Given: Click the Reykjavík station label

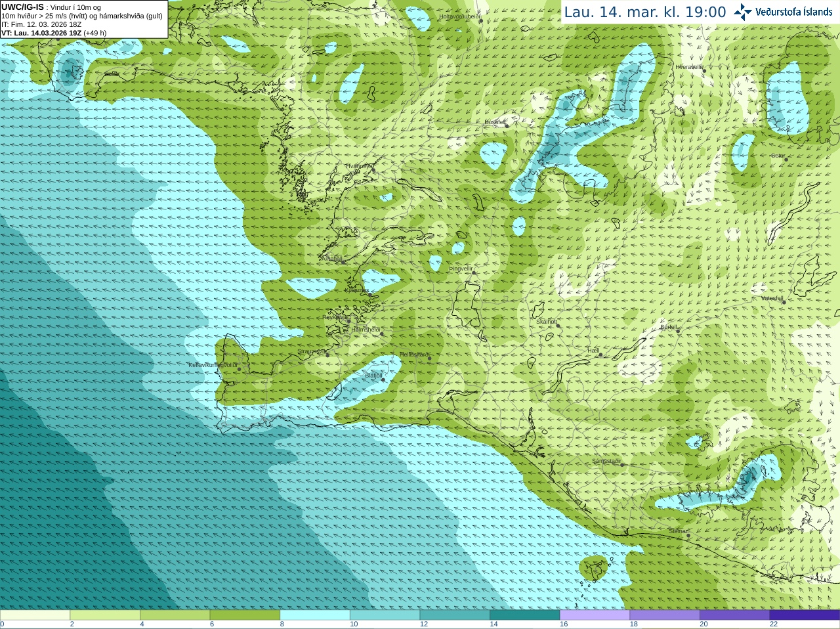Looking at the screenshot, I should click(x=335, y=317).
